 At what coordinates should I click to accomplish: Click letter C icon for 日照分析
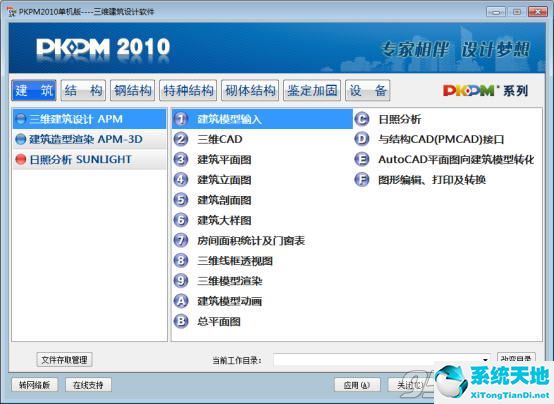(x=361, y=119)
